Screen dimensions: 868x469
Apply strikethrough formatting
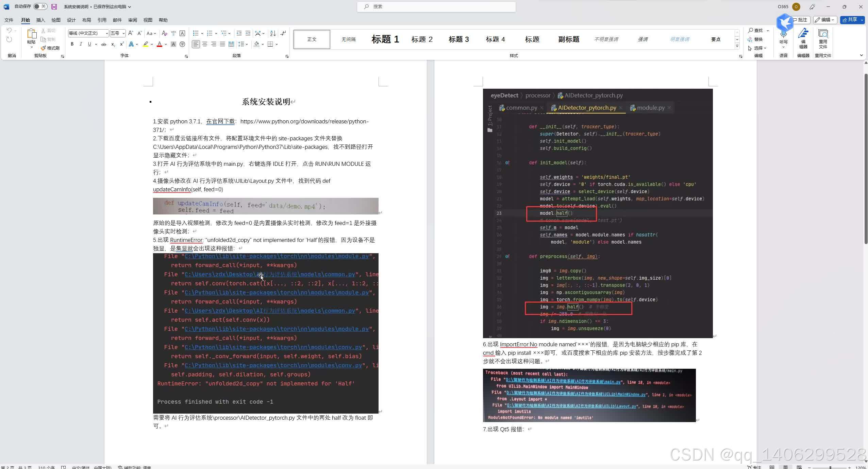tap(104, 44)
